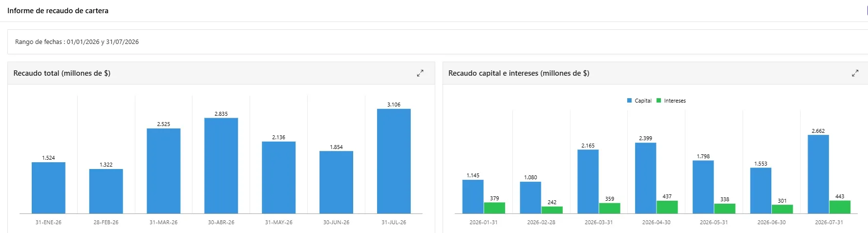Click the 2026-05-31 axis label
This screenshot has height=233, width=868.
click(x=714, y=222)
